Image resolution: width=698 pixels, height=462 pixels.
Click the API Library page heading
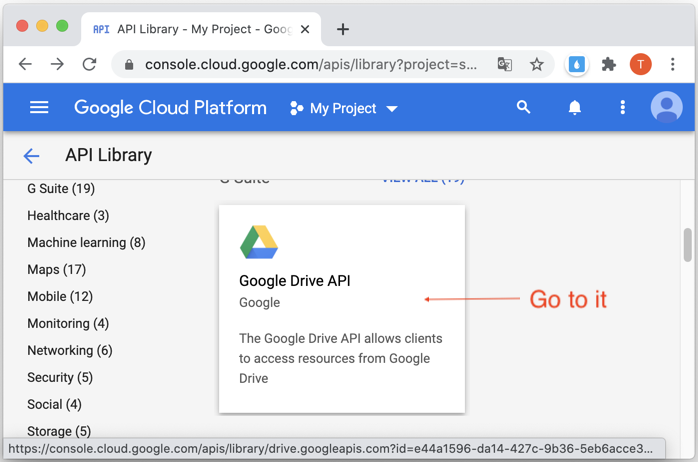pos(109,155)
